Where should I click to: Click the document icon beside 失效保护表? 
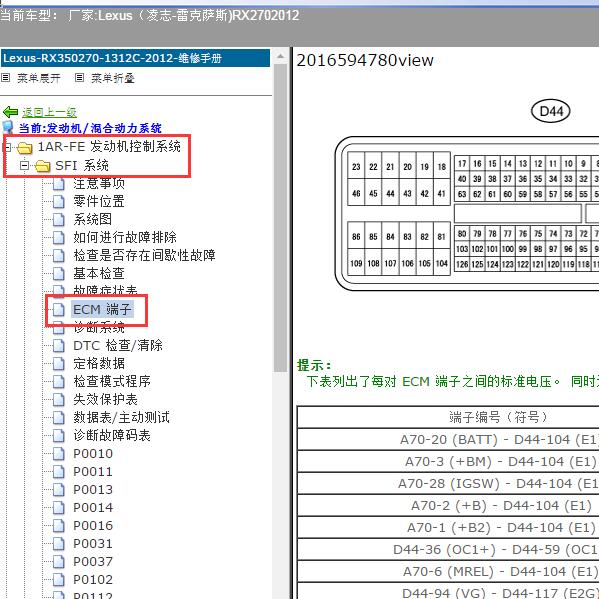[x=58, y=400]
